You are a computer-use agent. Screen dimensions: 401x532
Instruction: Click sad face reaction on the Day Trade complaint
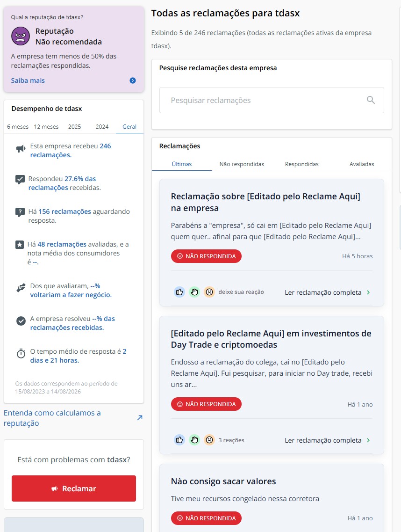coord(209,440)
